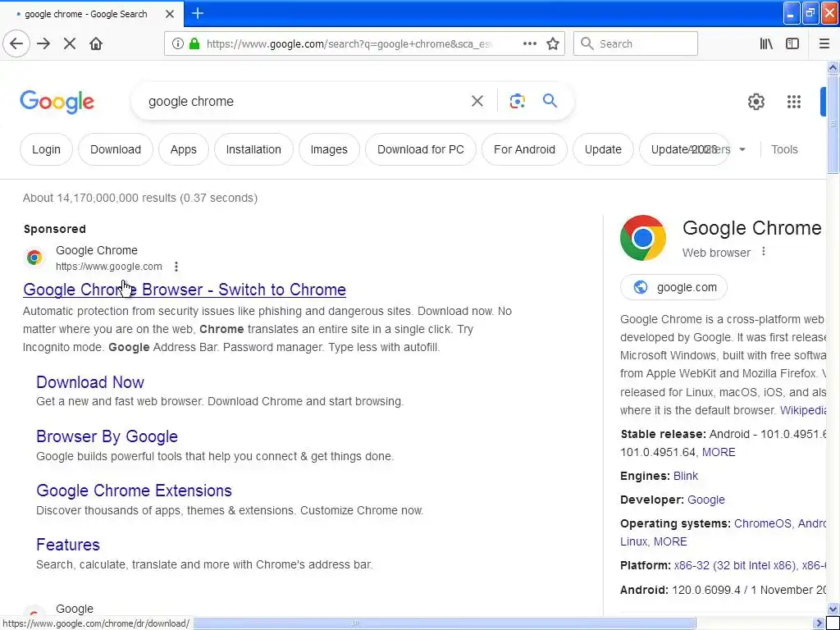The height and width of the screenshot is (630, 840).
Task: Open the Firefox library icon
Action: pyautogui.click(x=766, y=43)
